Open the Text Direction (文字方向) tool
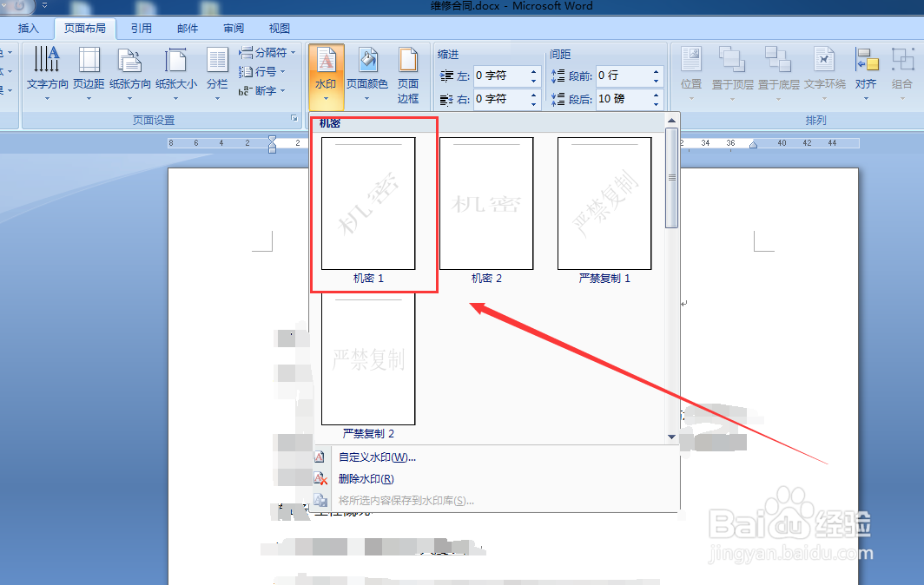 pyautogui.click(x=47, y=73)
